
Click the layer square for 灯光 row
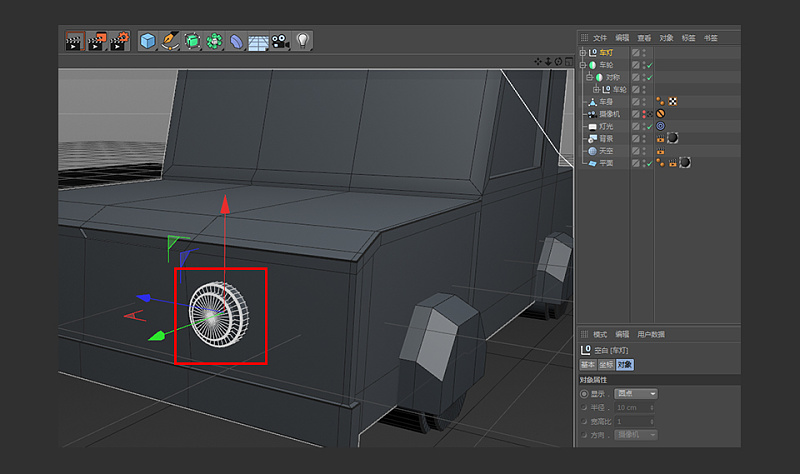636,127
